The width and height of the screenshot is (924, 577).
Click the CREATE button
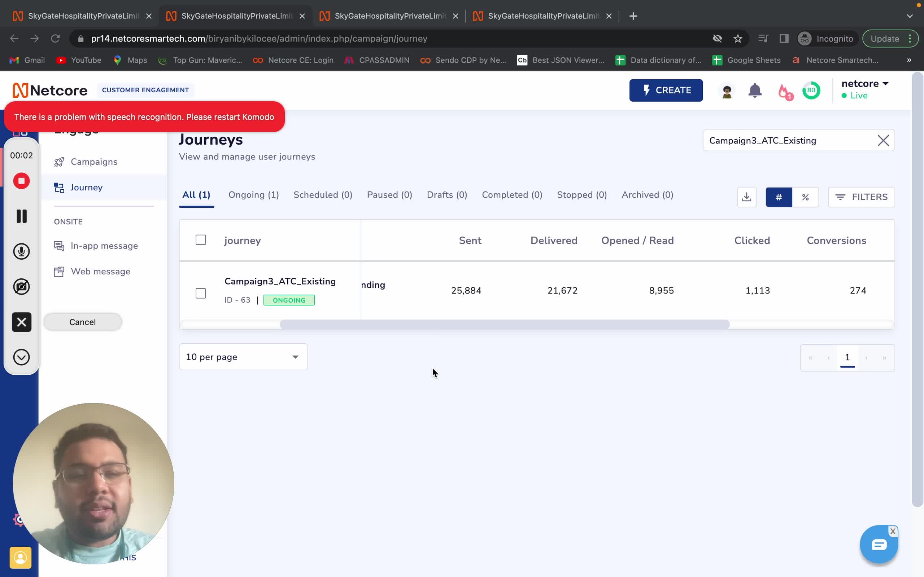pyautogui.click(x=666, y=91)
